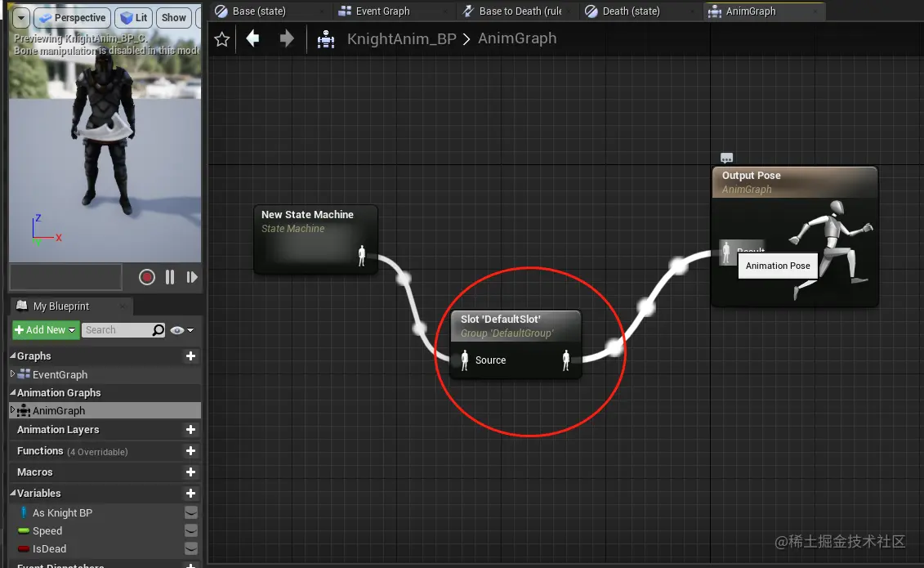Collapse the Variables section

[13, 493]
